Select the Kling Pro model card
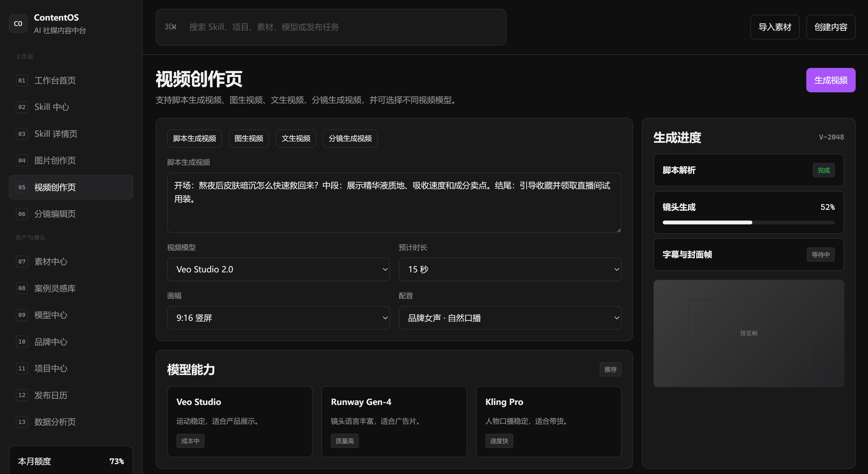 549,421
